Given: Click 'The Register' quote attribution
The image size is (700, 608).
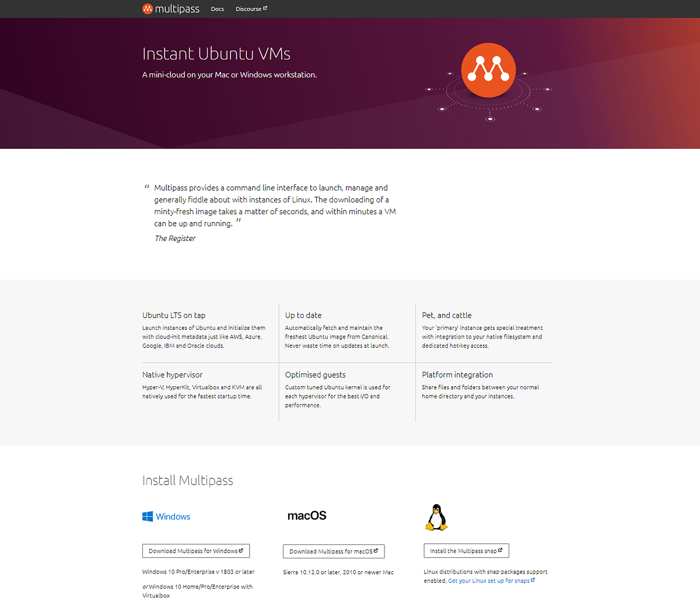Looking at the screenshot, I should point(174,238).
